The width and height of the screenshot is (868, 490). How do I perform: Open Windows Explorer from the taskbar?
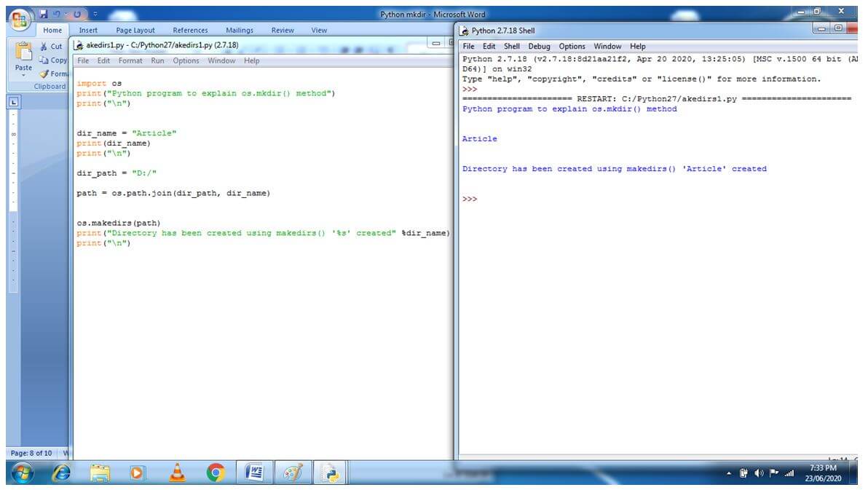click(100, 473)
